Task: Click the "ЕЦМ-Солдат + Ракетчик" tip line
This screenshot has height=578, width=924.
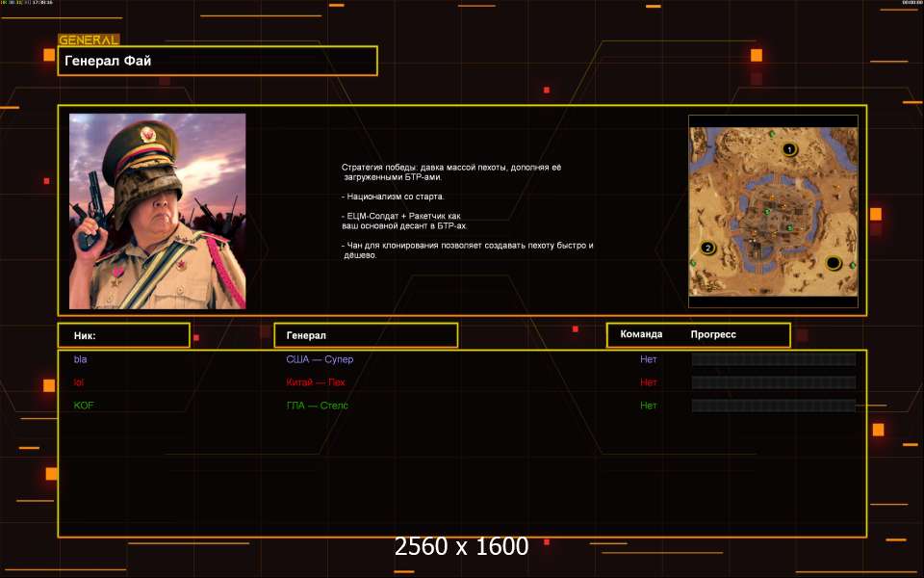Action: pyautogui.click(x=404, y=221)
